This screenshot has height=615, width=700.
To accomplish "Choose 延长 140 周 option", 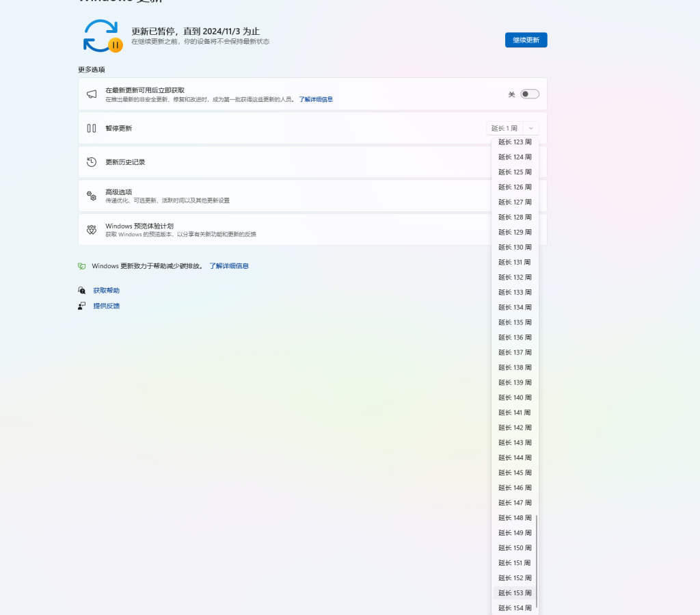I will [x=515, y=397].
